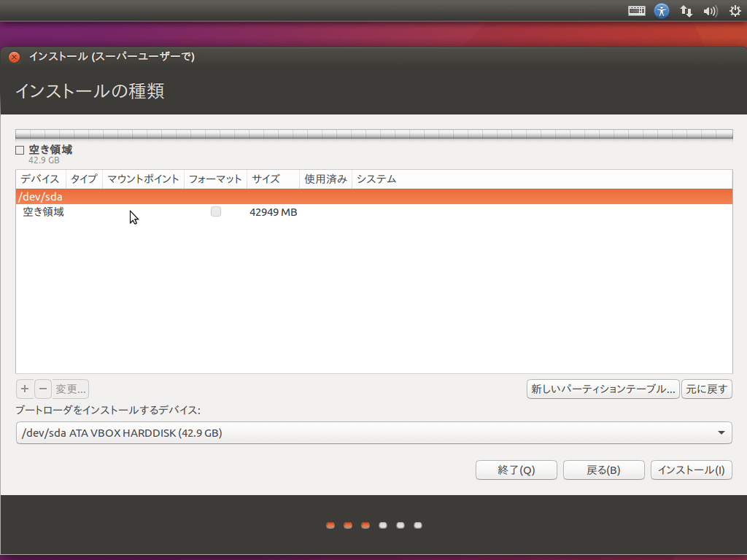The height and width of the screenshot is (560, 747).
Task: Click the 空き領域 legend square above table
Action: point(20,150)
